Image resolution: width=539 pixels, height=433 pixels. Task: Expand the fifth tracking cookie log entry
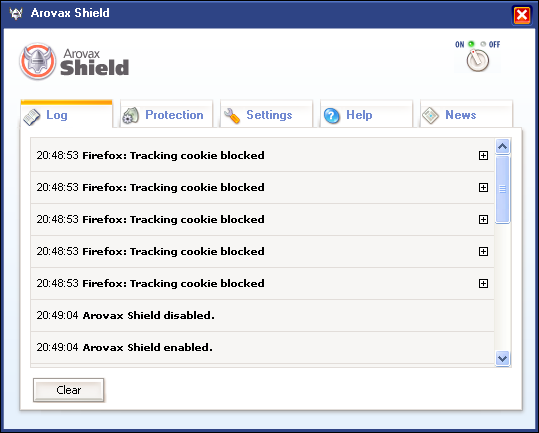[x=483, y=284]
